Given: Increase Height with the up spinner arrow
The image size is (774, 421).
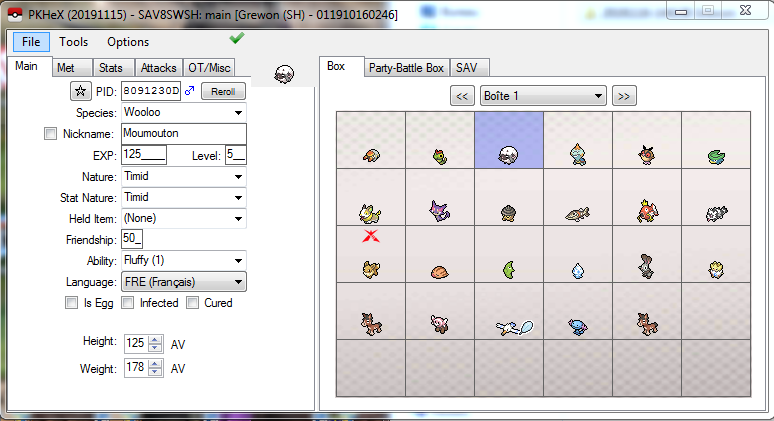Looking at the screenshot, I should 155,339.
